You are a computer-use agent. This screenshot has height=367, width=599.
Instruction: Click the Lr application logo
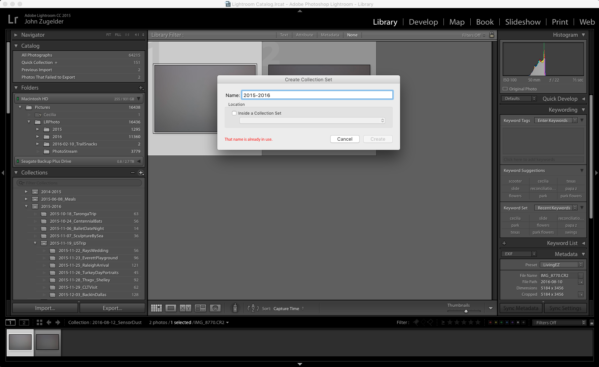click(x=13, y=19)
